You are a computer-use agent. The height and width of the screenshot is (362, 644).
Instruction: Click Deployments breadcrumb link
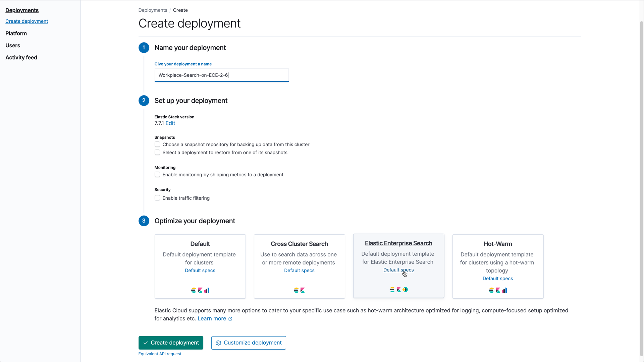point(153,10)
